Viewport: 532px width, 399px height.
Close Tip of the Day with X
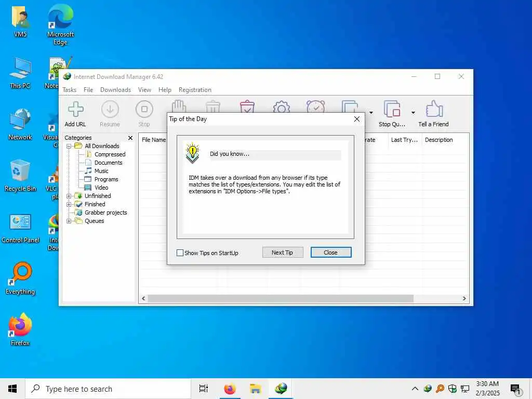[356, 119]
